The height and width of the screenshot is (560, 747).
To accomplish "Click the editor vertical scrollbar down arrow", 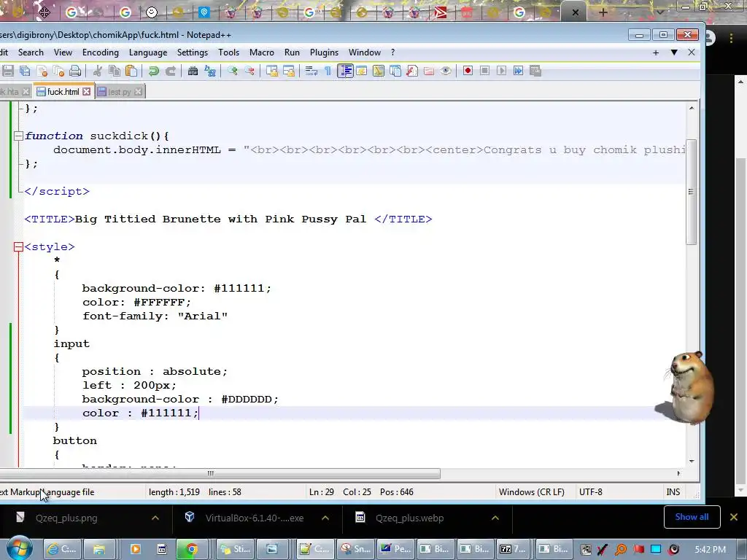I will click(692, 461).
